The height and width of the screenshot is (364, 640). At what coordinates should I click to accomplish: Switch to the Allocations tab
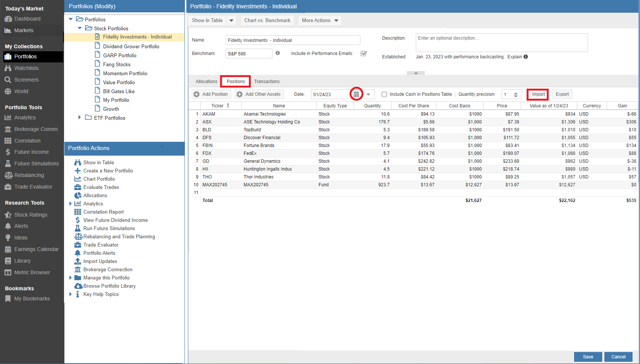tap(206, 82)
